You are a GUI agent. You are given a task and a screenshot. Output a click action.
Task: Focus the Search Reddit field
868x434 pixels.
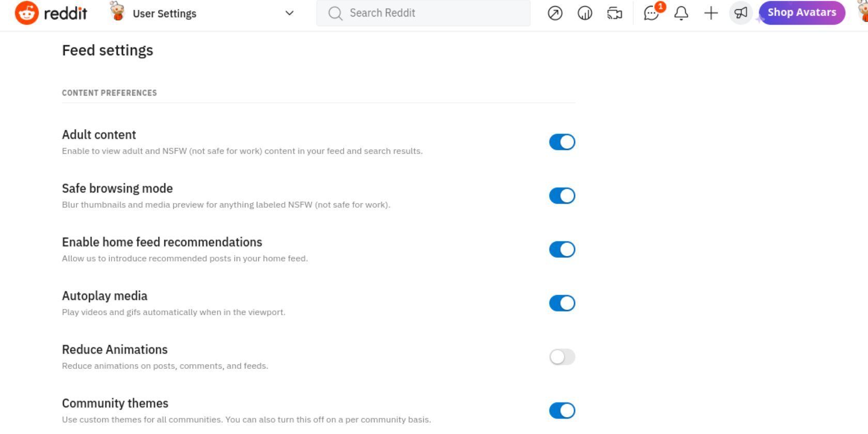(x=424, y=13)
